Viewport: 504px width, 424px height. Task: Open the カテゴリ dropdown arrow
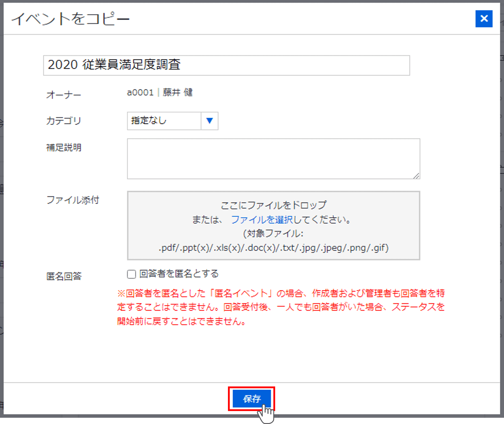click(x=209, y=121)
